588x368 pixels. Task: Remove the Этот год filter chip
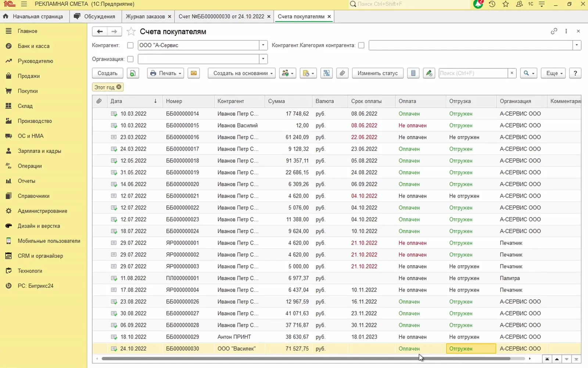pos(119,87)
